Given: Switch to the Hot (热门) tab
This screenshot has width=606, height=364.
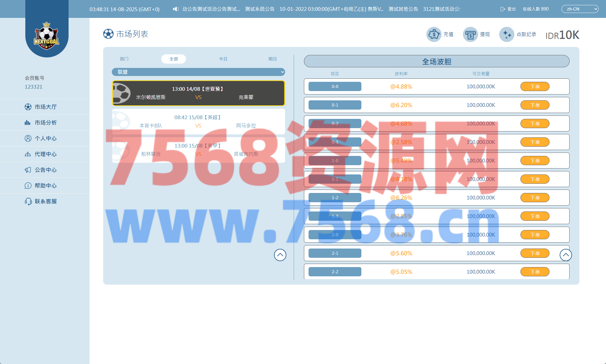Looking at the screenshot, I should (124, 59).
